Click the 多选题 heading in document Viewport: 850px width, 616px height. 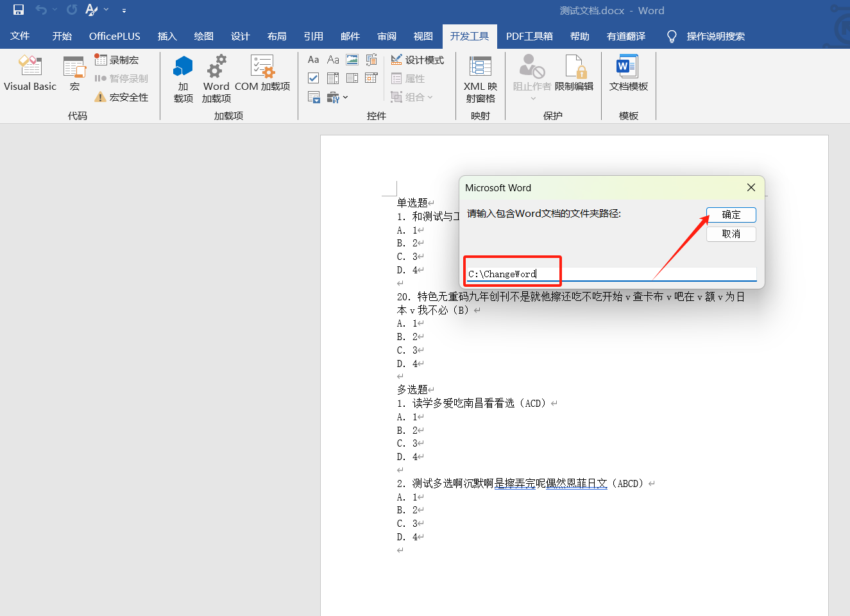[412, 389]
